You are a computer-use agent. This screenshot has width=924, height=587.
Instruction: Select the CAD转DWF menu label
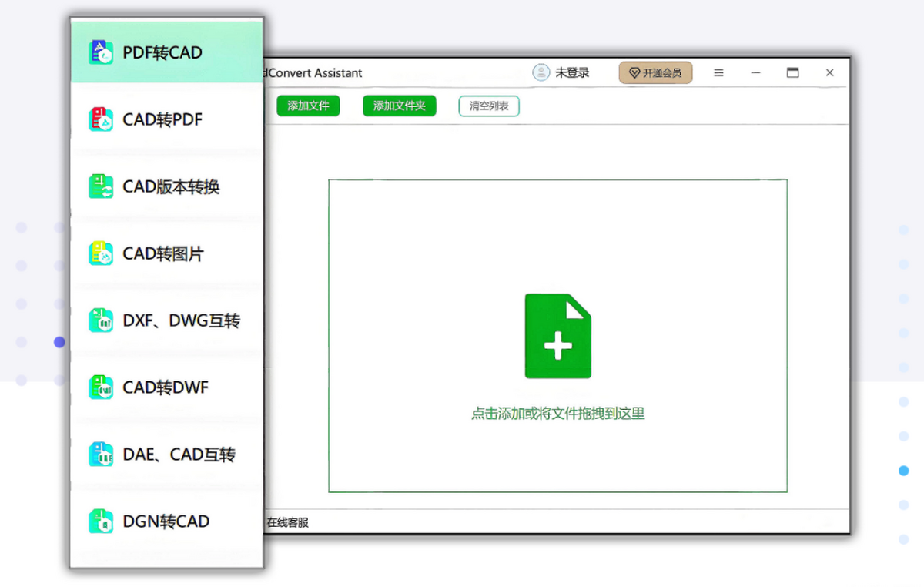click(166, 387)
